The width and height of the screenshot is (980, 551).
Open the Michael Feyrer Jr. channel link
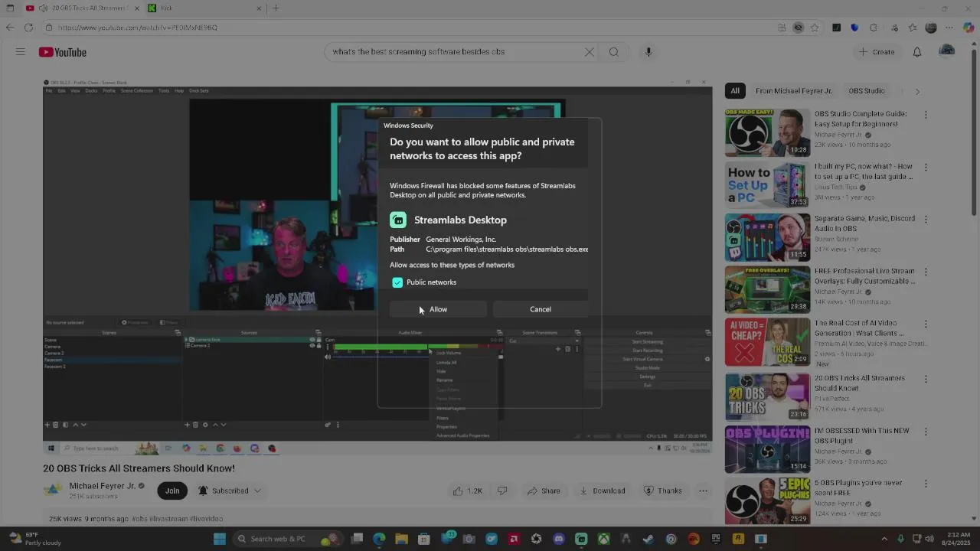click(102, 486)
